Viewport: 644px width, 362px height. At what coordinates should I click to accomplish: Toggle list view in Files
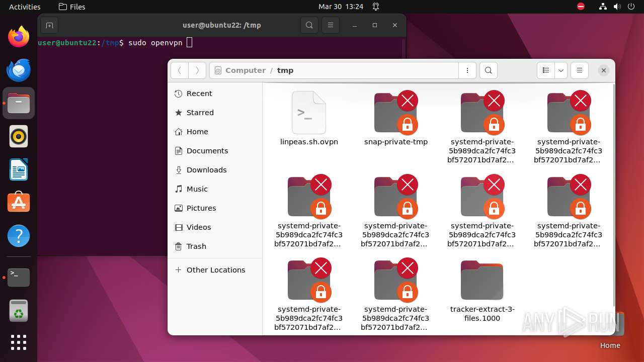[x=546, y=70]
